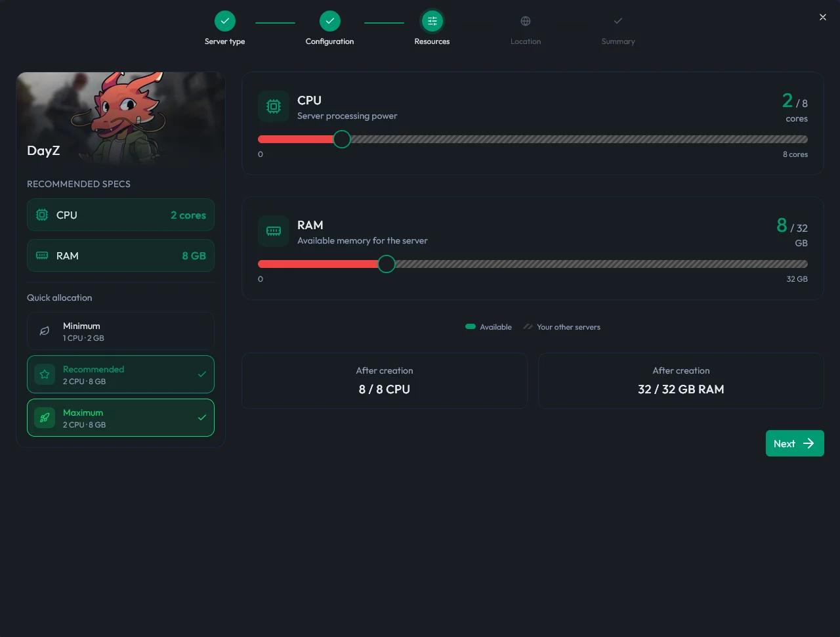This screenshot has height=637, width=840.
Task: Click the Location step globe icon
Action: click(526, 21)
